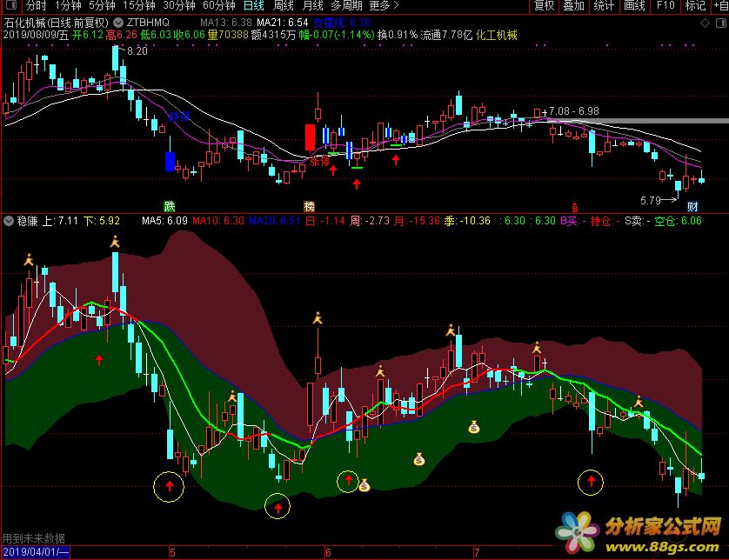The height and width of the screenshot is (560, 729).
Task: Click the month 5 timeline marker
Action: (172, 553)
